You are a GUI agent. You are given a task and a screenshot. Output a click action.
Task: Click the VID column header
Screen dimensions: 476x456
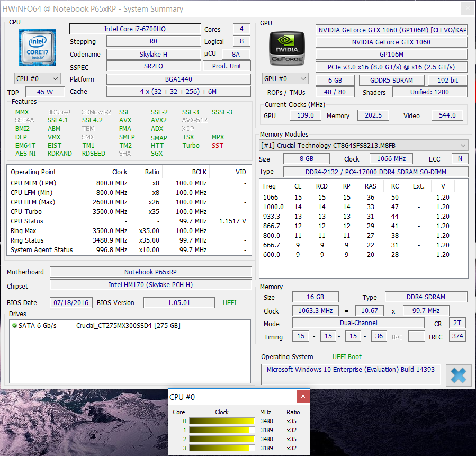230,172
